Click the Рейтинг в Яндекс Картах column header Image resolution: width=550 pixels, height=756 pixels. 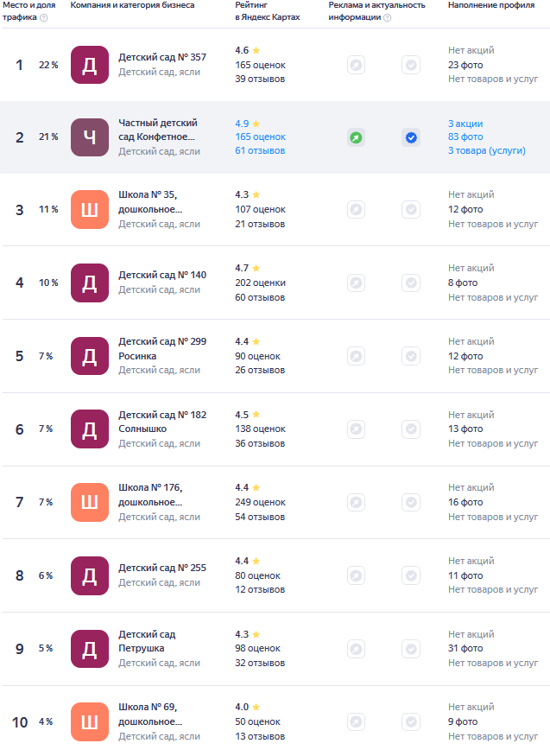(x=268, y=11)
